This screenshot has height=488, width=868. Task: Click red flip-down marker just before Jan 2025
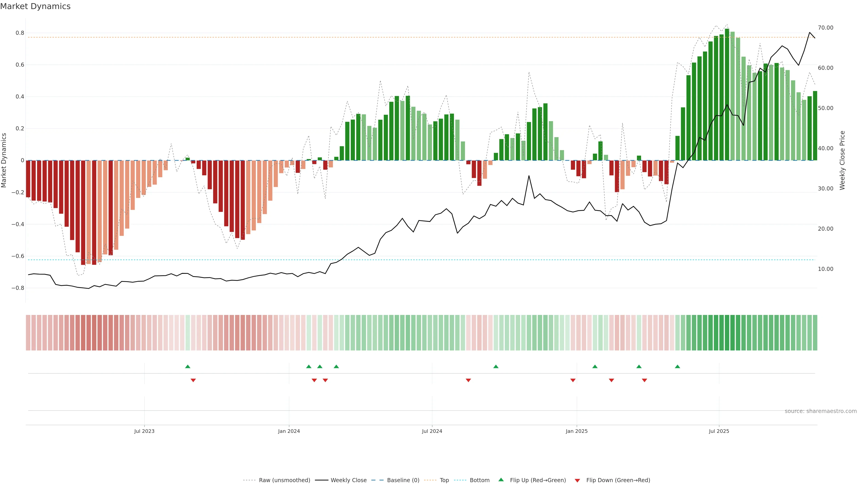[x=573, y=380]
